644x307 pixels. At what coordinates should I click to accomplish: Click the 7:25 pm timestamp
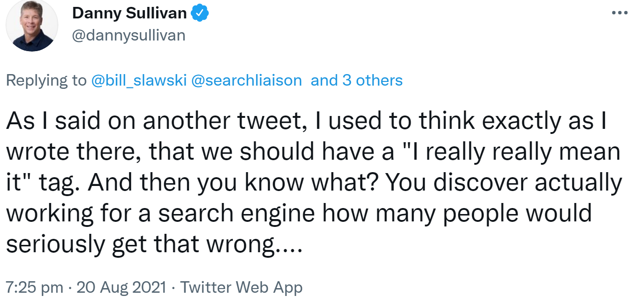click(x=34, y=288)
